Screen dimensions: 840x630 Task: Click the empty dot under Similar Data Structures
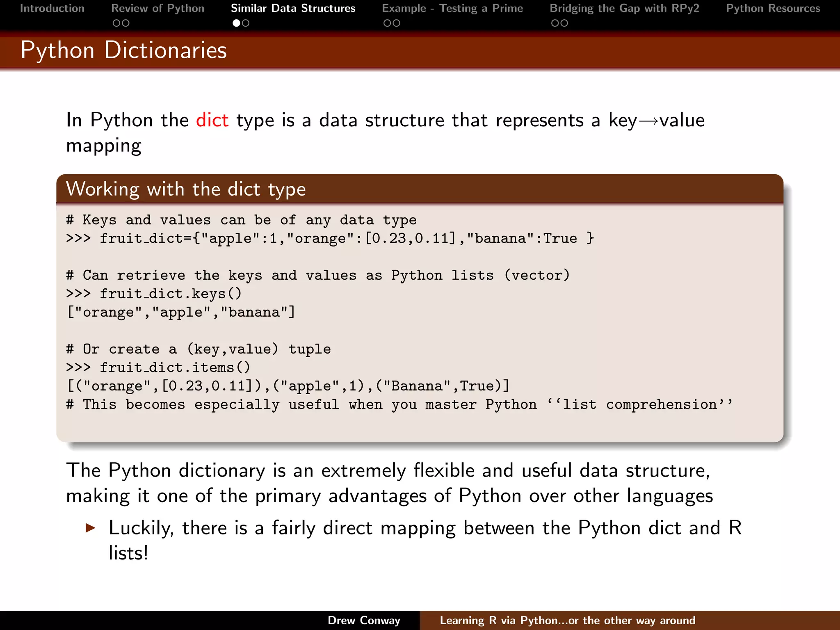(246, 23)
